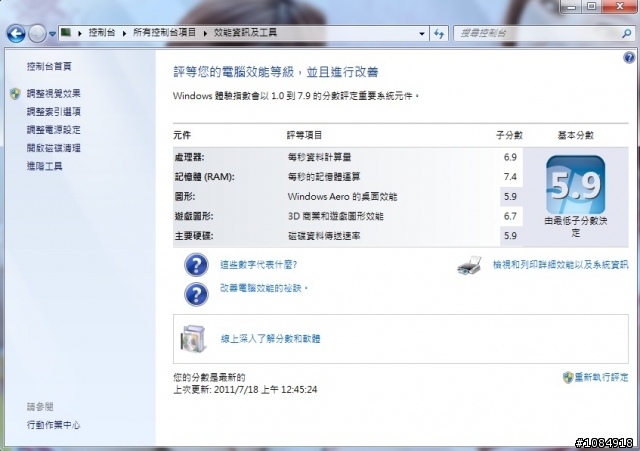Click shield icon beside 調整視覺效果
Image resolution: width=640 pixels, height=451 pixels.
pos(16,93)
